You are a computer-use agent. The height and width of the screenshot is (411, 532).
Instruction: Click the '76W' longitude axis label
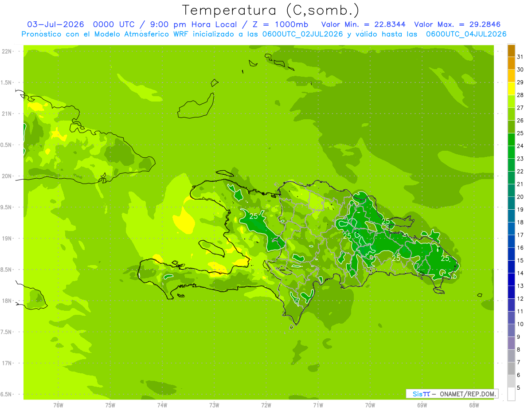(x=58, y=405)
